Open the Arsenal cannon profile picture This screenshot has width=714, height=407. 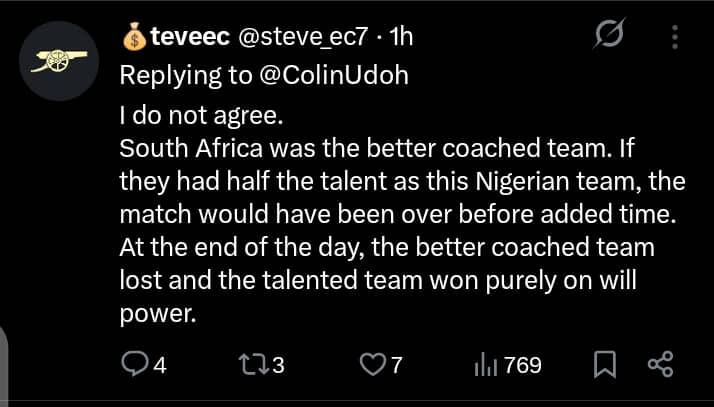point(61,61)
